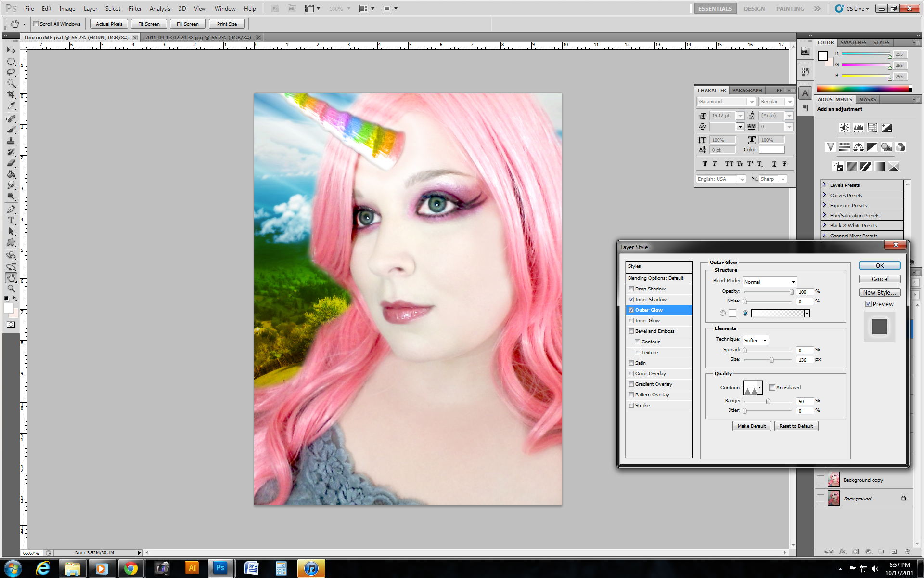Image resolution: width=924 pixels, height=578 pixels.
Task: Add a Color Balance adjustment
Action: (858, 147)
